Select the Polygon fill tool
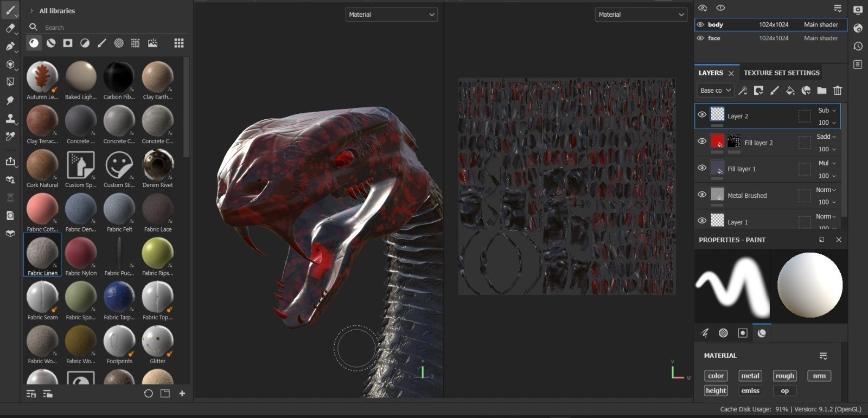Screen dimensions: 868x418 (x=10, y=65)
